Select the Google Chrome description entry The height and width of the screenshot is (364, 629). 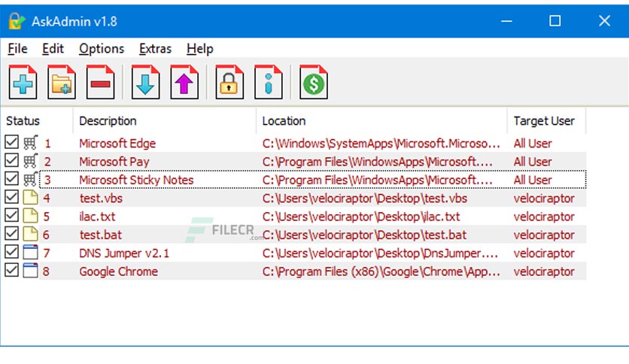click(118, 271)
